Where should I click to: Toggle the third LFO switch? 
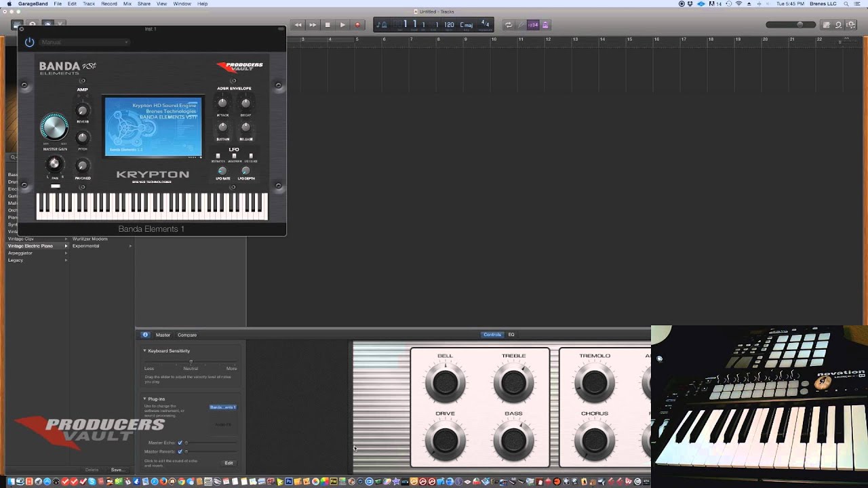(251, 156)
